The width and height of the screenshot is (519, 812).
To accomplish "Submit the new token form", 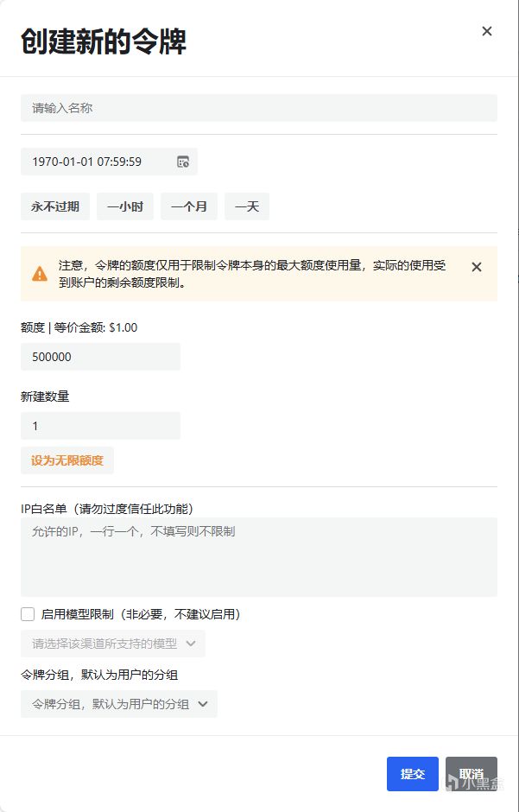I will tap(413, 774).
